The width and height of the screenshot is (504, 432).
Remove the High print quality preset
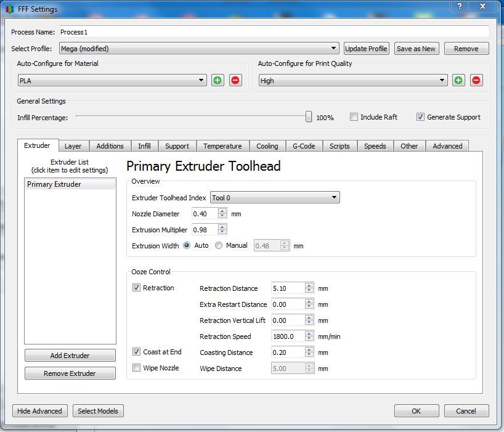[476, 80]
